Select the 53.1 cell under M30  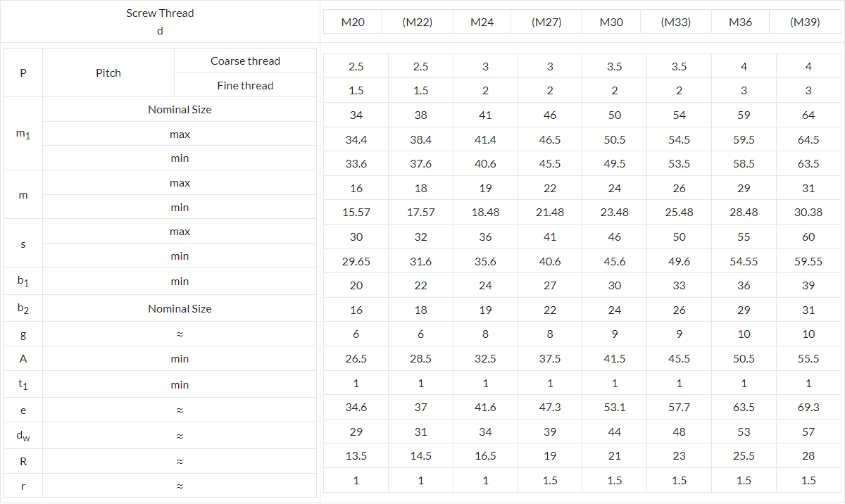(x=615, y=408)
